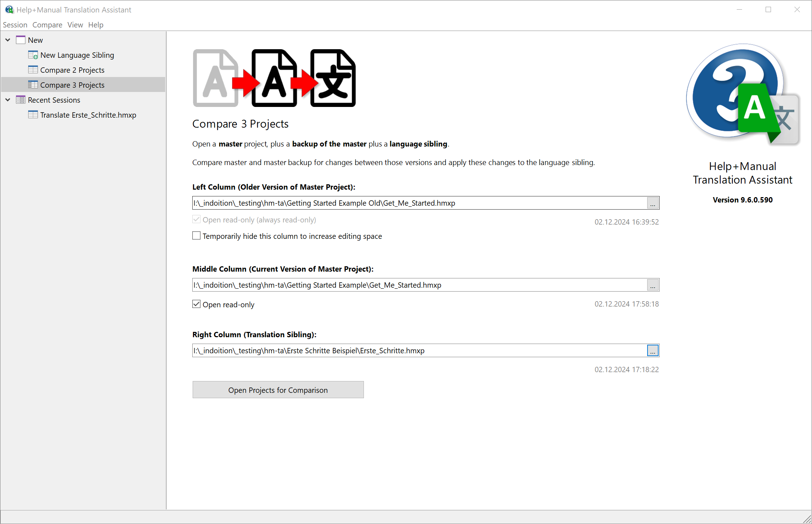The height and width of the screenshot is (524, 812).
Task: Click the 'Version 9.6.0.590' text
Action: 743,200
